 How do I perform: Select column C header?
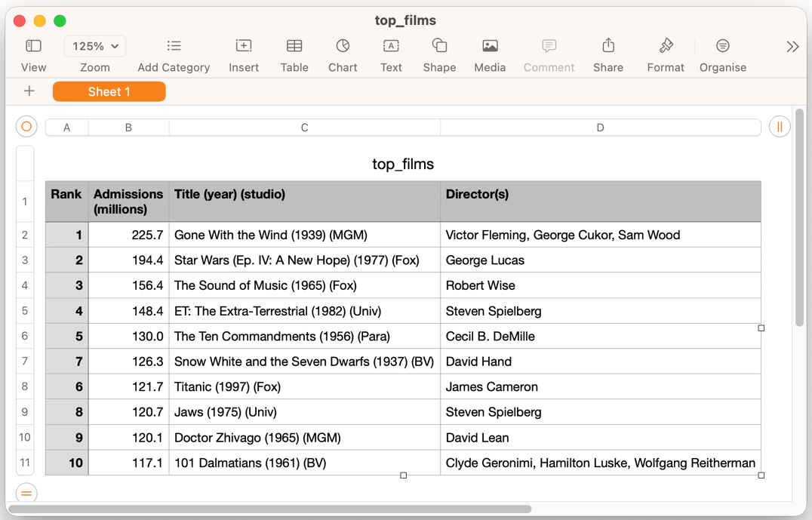click(x=305, y=128)
